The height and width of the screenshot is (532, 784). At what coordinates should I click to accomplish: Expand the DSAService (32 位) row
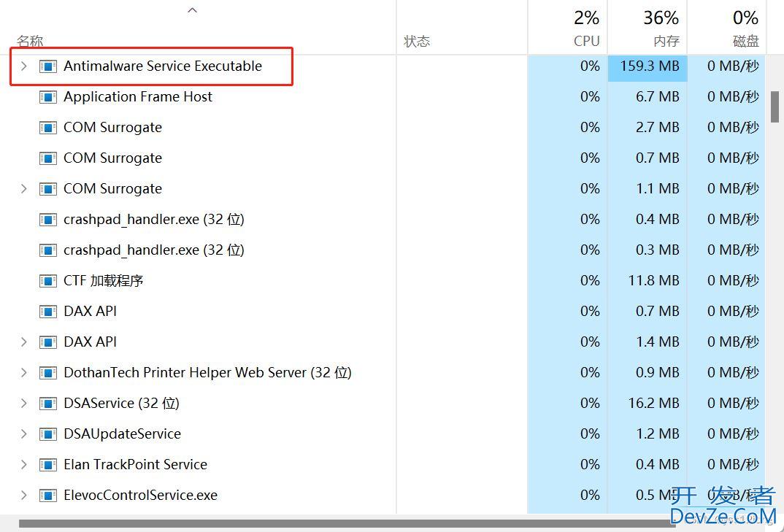23,403
